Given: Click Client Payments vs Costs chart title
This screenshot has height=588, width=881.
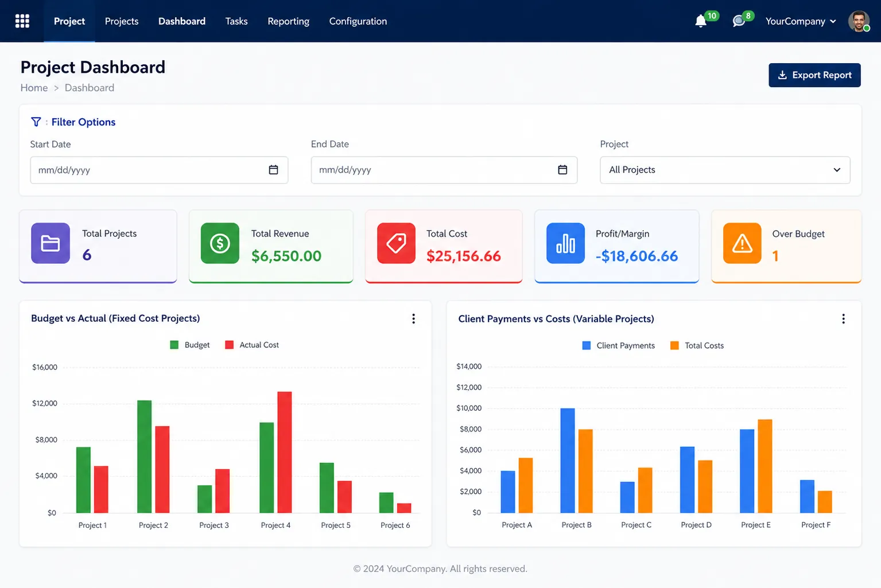Looking at the screenshot, I should click(556, 319).
